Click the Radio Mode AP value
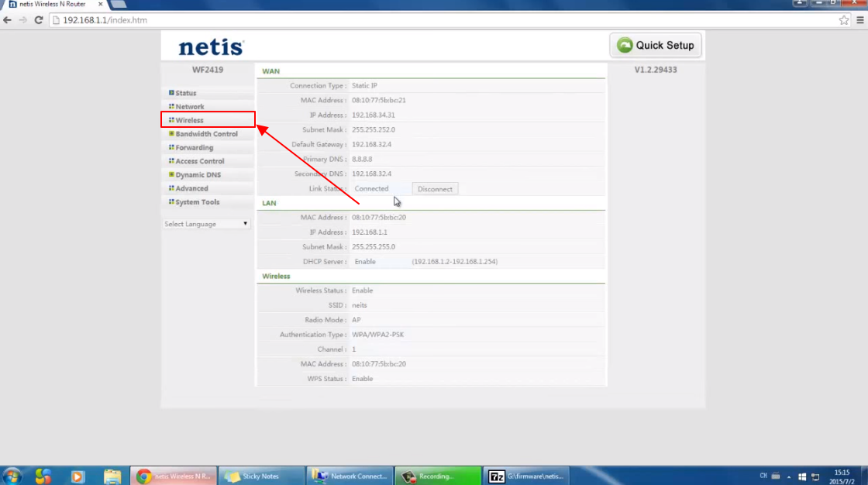 point(356,320)
